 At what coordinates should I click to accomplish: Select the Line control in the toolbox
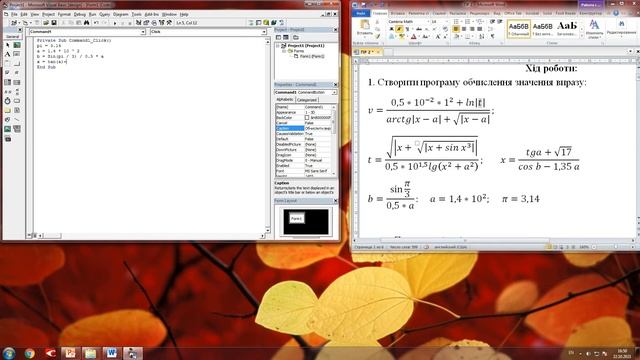[x=17, y=119]
